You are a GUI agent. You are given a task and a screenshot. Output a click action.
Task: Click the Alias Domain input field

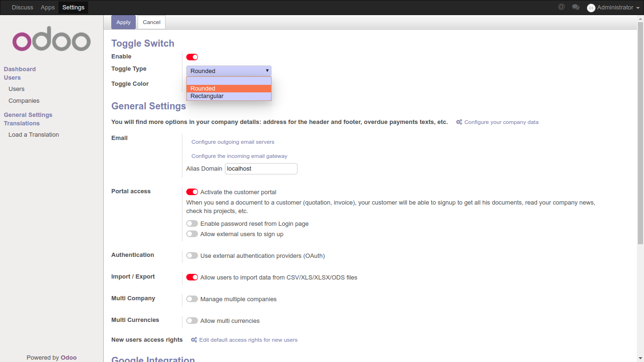point(261,169)
